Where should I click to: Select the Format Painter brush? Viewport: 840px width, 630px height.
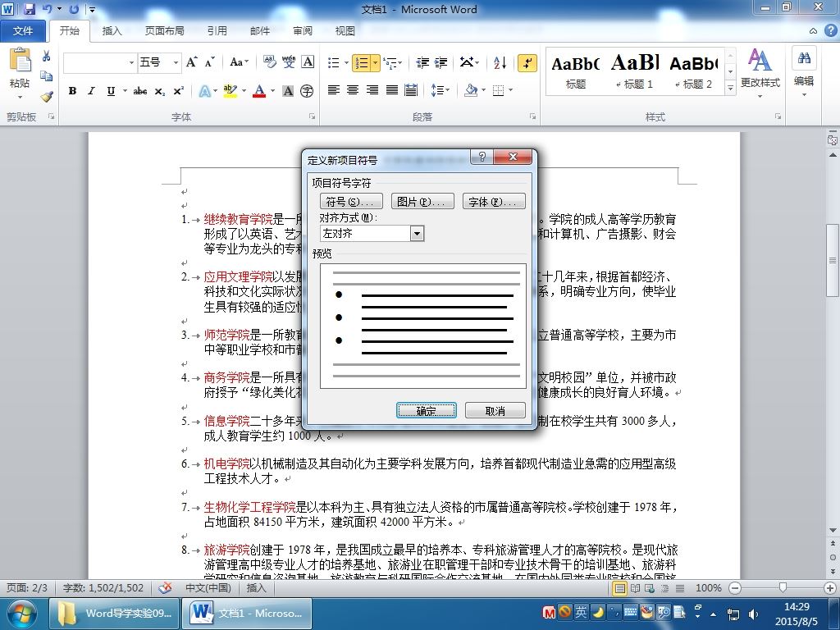pos(47,97)
